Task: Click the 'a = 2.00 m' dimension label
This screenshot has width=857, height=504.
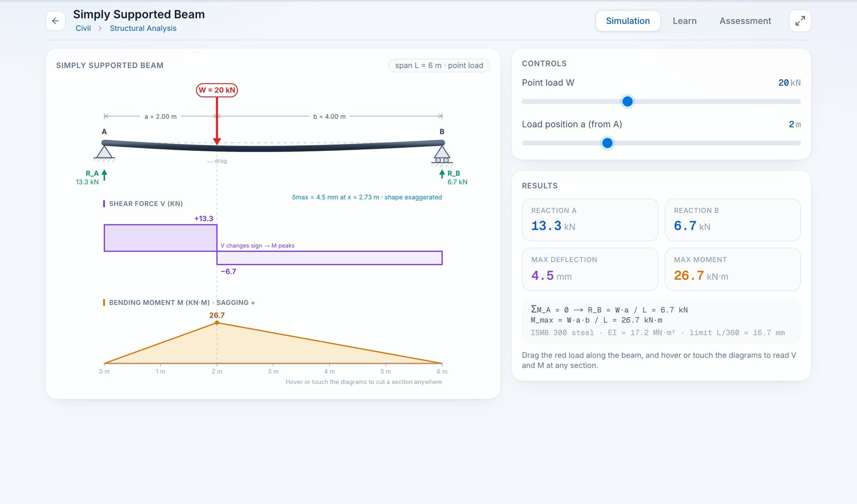Action: click(x=161, y=117)
